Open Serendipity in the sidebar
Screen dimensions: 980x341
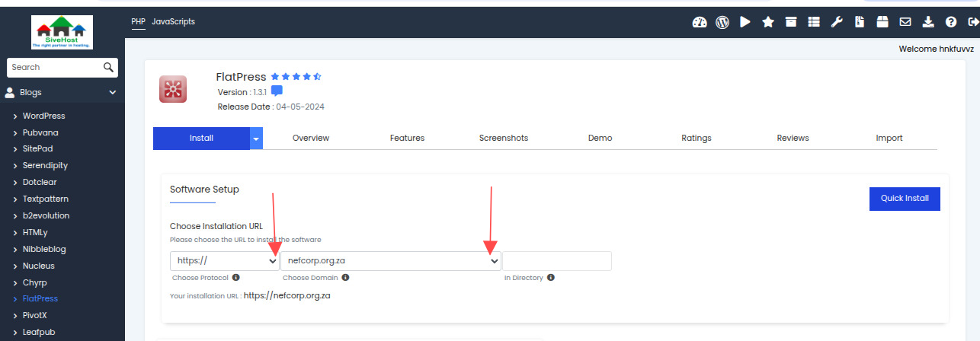[x=45, y=165]
